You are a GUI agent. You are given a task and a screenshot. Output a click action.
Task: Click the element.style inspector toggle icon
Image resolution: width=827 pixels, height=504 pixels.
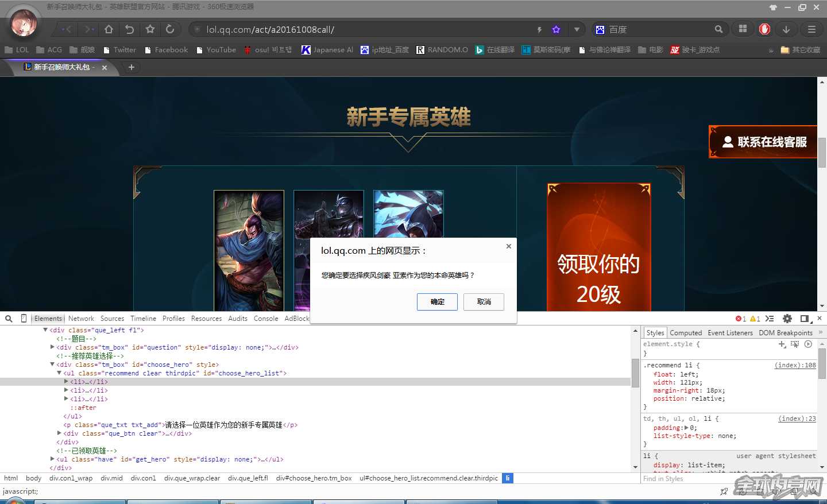[795, 344]
